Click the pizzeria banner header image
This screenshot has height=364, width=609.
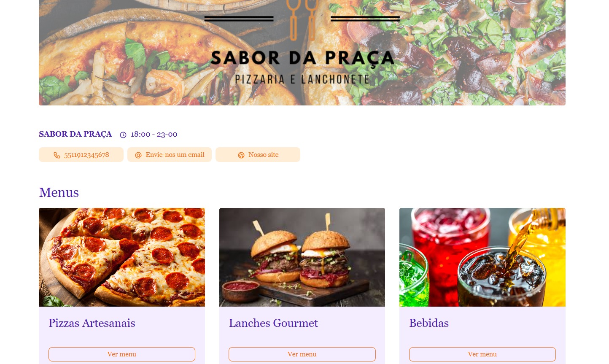302,53
